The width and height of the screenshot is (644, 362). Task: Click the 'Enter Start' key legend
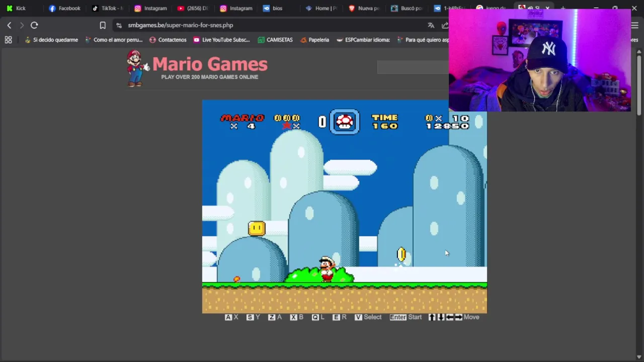coord(406,317)
